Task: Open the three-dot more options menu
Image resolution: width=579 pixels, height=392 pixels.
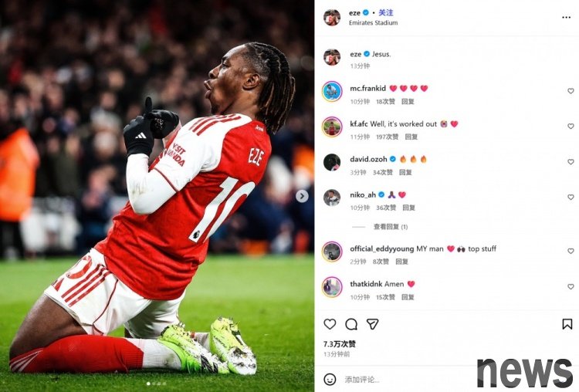Action: pos(566,17)
